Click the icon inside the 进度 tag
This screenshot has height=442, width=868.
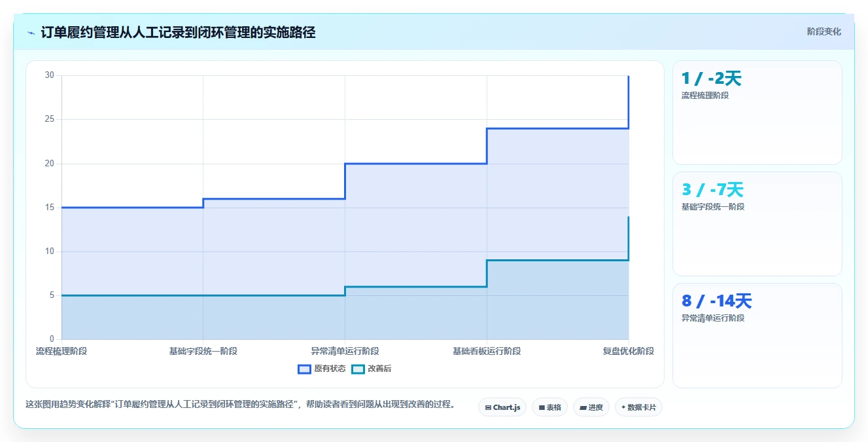(x=583, y=407)
